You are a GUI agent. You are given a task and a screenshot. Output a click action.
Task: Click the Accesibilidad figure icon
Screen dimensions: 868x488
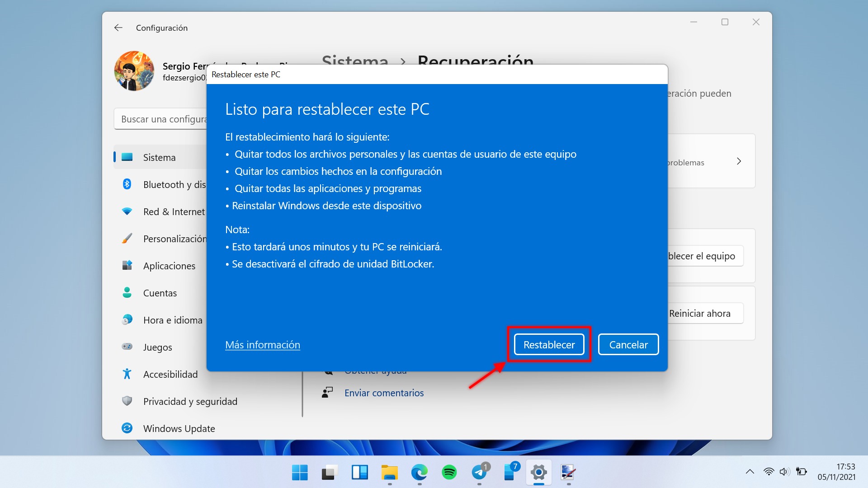(127, 374)
